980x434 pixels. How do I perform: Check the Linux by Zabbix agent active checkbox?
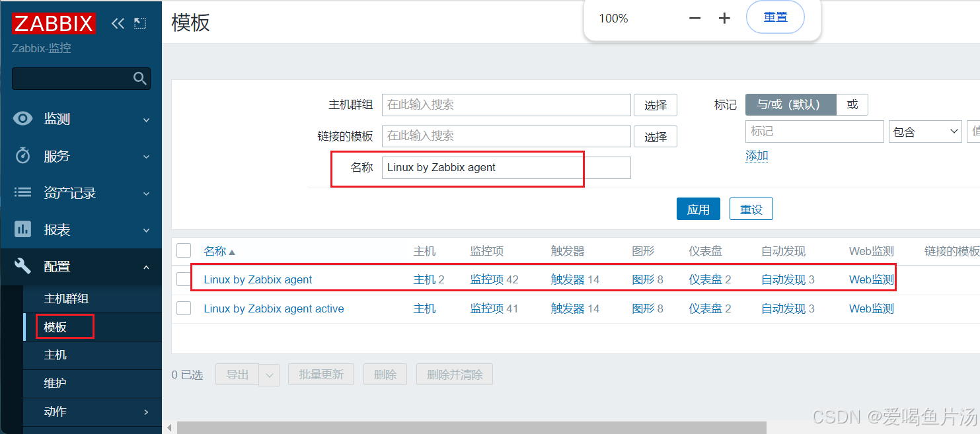(x=184, y=308)
